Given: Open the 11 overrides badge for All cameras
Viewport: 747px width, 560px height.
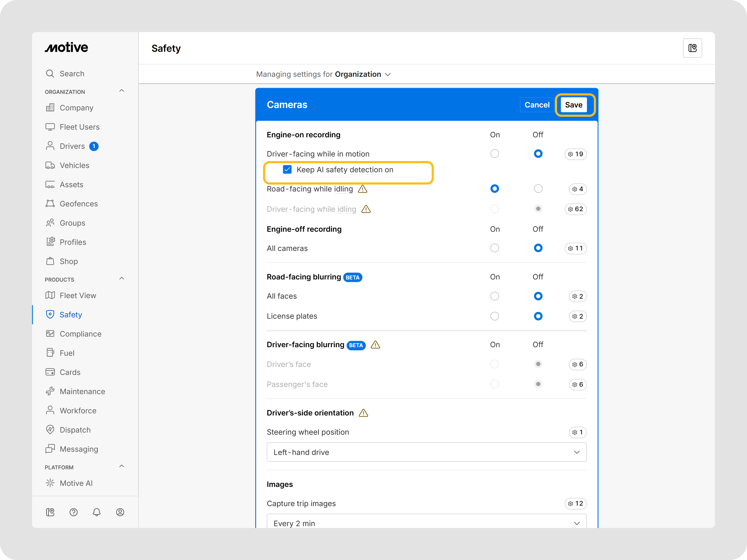Looking at the screenshot, I should [575, 249].
